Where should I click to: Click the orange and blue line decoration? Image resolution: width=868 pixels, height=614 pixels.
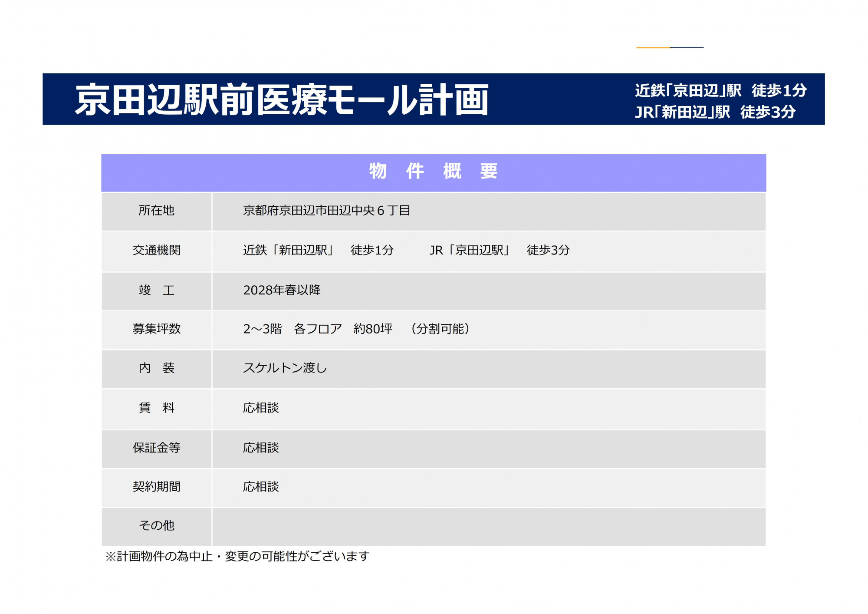(670, 47)
